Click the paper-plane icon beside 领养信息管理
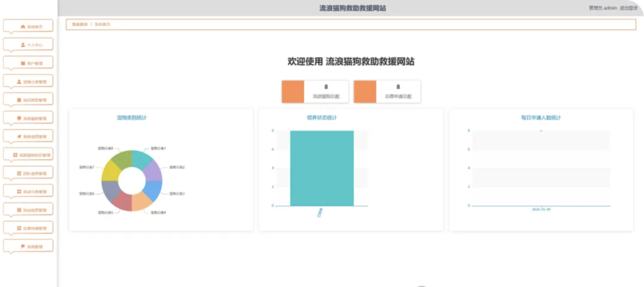Image resolution: width=644 pixels, height=287 pixels. pos(19,137)
